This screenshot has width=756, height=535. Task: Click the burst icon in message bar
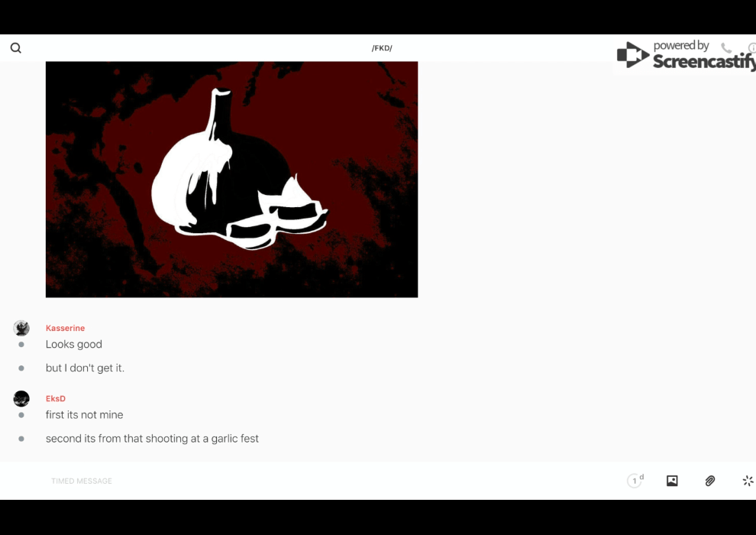pyautogui.click(x=748, y=481)
